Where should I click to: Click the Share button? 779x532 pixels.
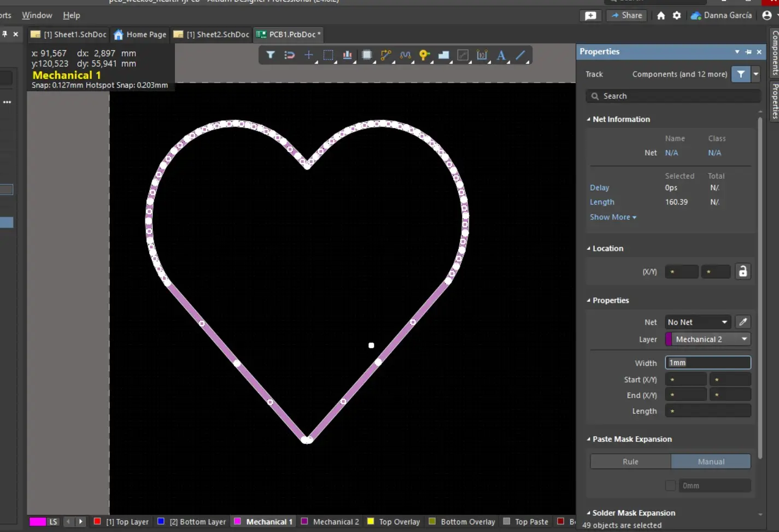click(x=626, y=15)
